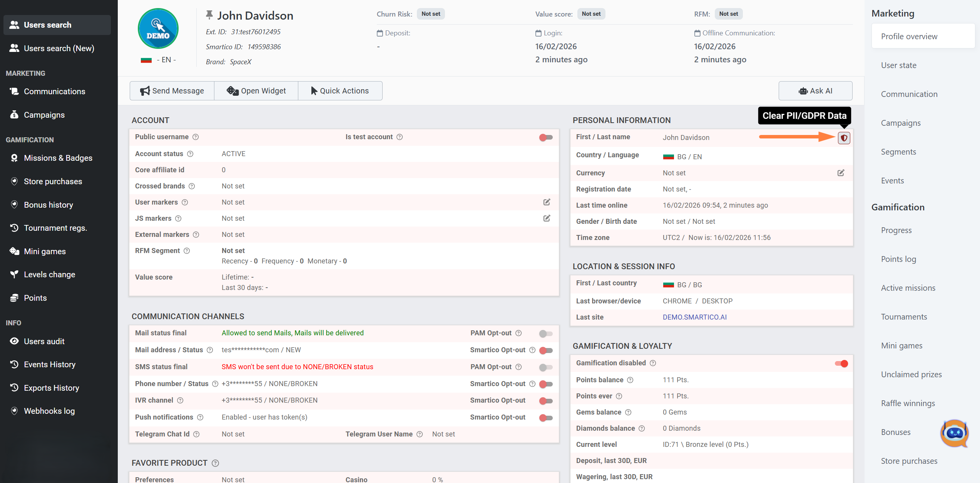This screenshot has width=980, height=483.
Task: Edit JS markers via pencil icon
Action: point(547,218)
